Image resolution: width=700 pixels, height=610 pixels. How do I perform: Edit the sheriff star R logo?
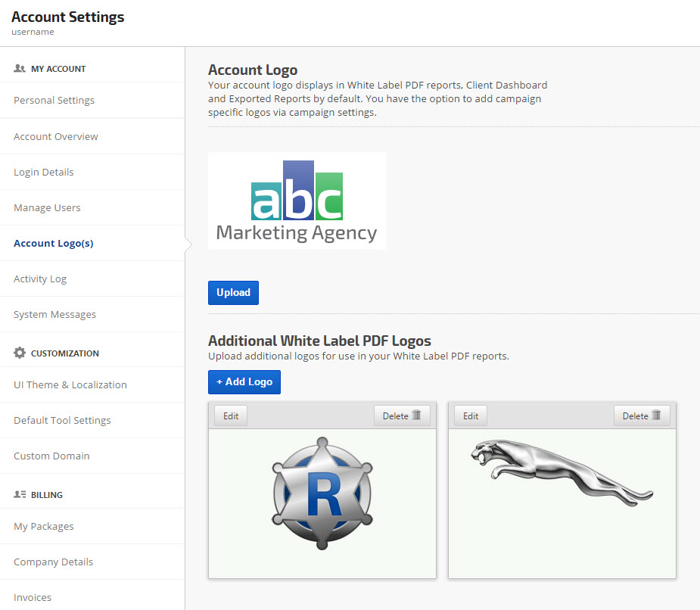231,415
